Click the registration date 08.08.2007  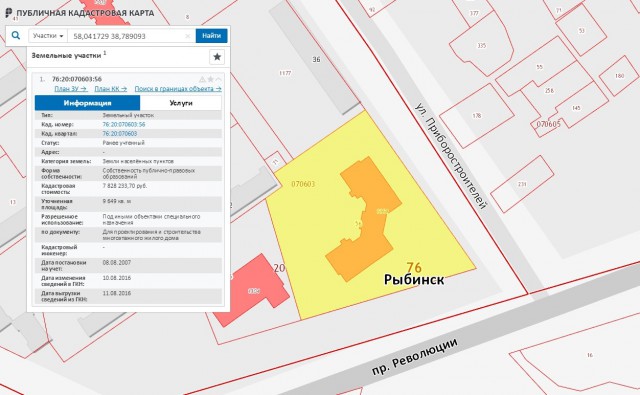[117, 262]
